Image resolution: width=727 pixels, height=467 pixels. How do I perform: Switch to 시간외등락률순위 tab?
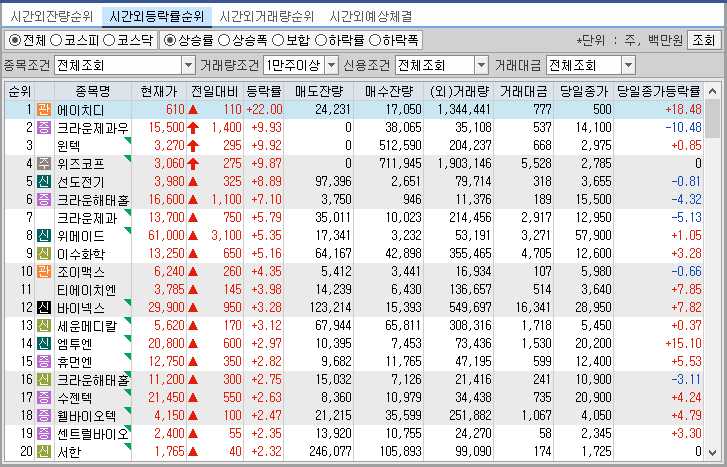coord(156,17)
